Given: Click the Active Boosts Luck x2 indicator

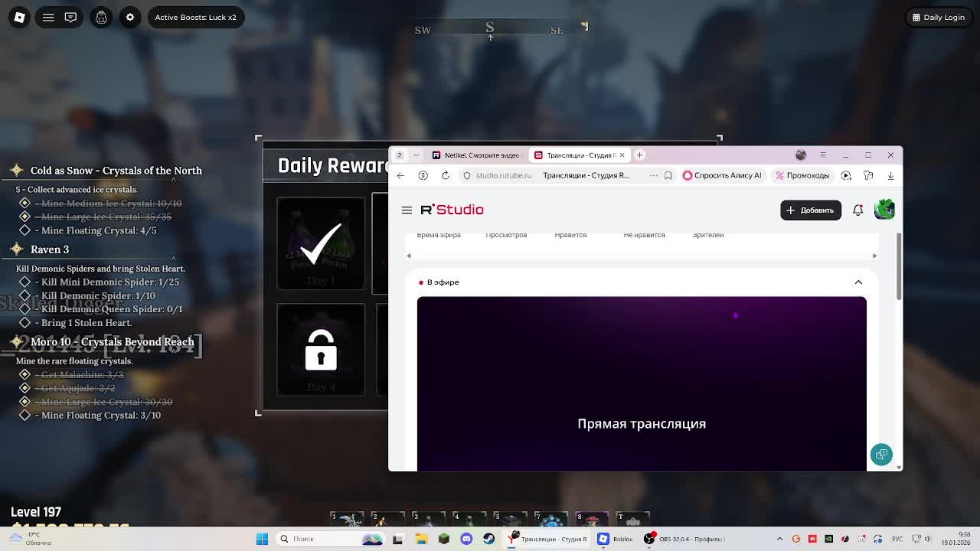Looking at the screenshot, I should tap(195, 17).
